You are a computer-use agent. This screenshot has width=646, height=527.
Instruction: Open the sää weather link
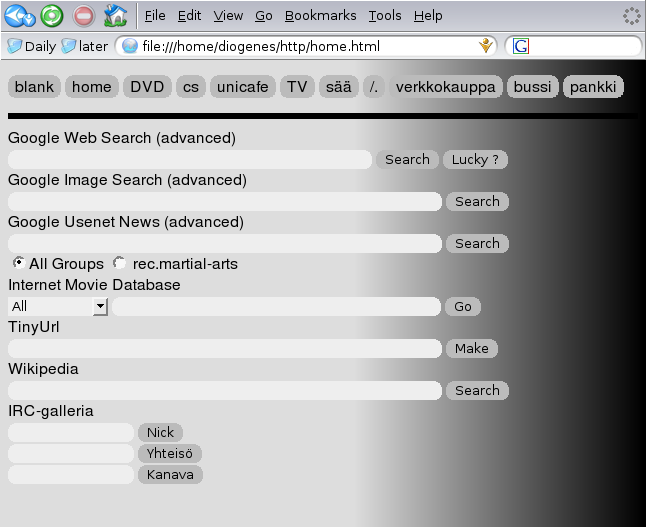pos(339,87)
